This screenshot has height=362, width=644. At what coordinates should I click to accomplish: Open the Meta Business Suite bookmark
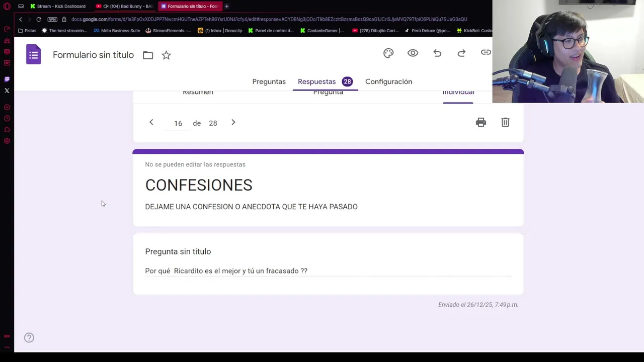pyautogui.click(x=117, y=30)
